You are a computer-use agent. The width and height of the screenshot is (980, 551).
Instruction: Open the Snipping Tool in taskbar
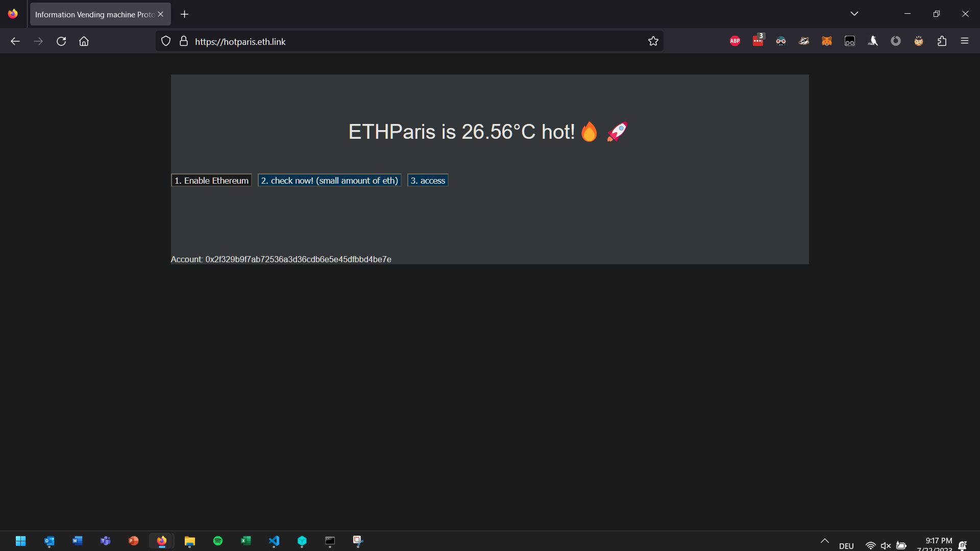pyautogui.click(x=358, y=541)
